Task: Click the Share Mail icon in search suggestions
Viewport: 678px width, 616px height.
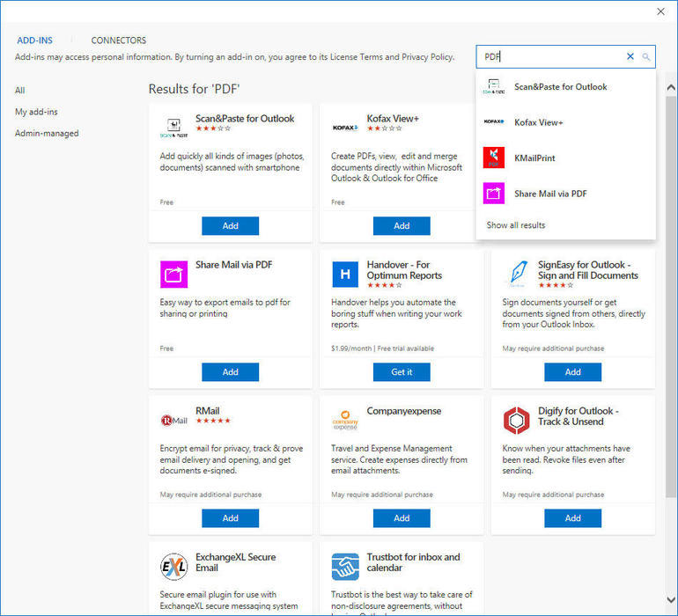Action: (493, 194)
